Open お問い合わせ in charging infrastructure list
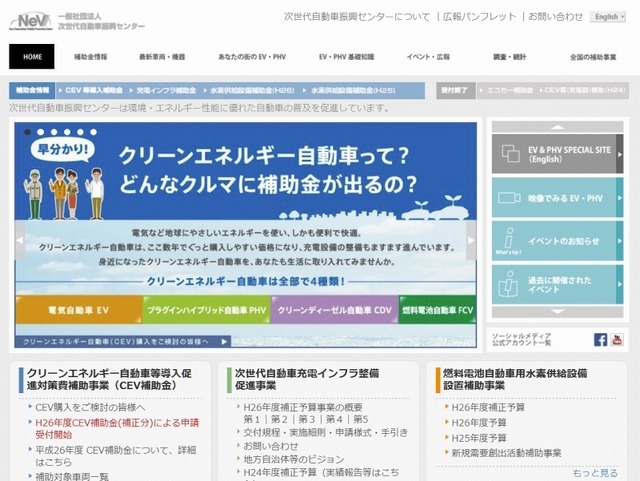This screenshot has height=481, width=640. point(271,446)
